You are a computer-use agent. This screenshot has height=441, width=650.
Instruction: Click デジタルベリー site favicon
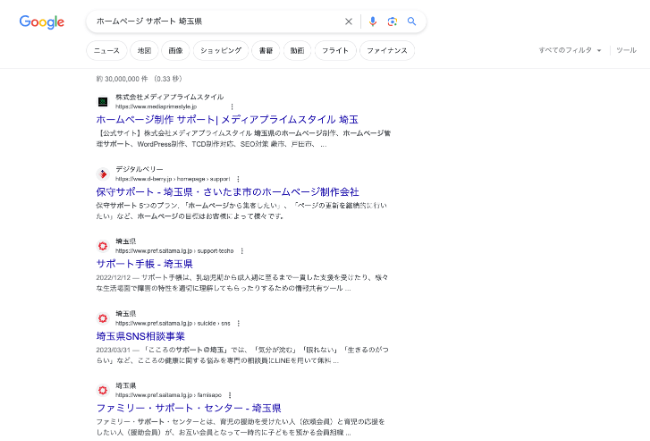tap(103, 174)
